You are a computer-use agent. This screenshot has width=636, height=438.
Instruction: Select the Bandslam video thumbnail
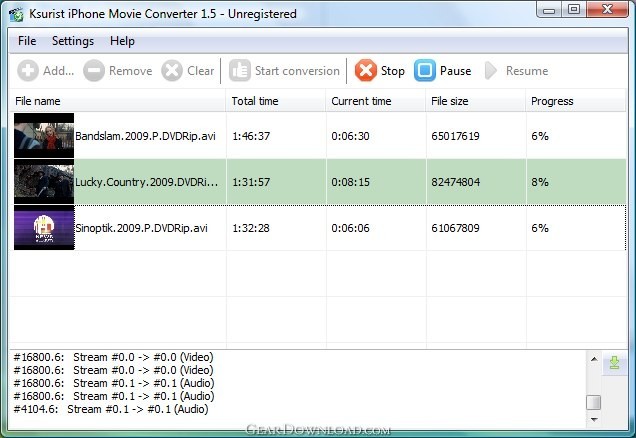click(44, 135)
